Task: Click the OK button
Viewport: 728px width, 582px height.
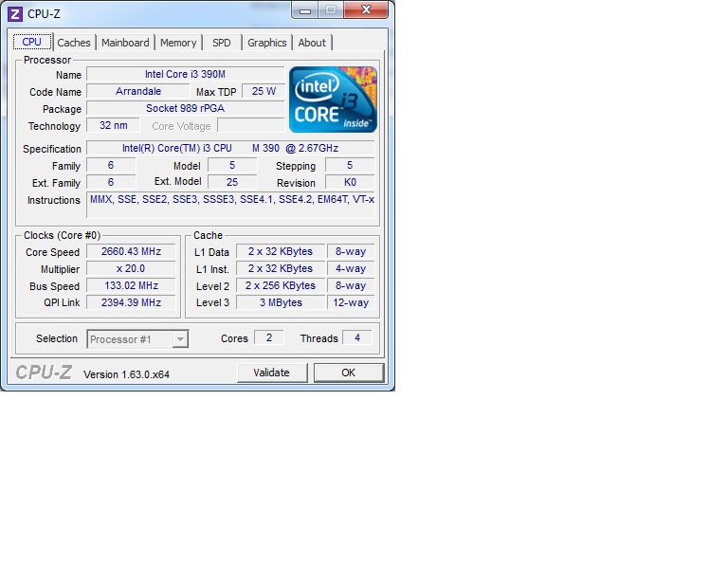Action: click(349, 373)
